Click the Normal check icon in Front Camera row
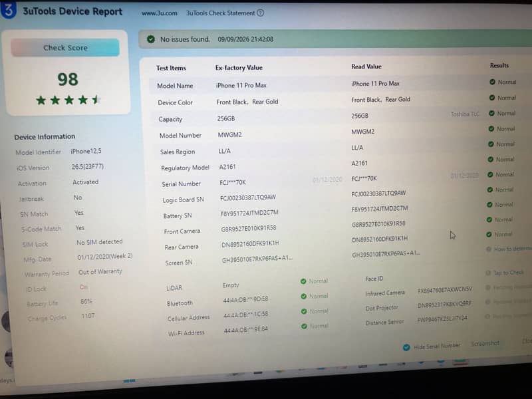The image size is (532, 399). click(489, 219)
